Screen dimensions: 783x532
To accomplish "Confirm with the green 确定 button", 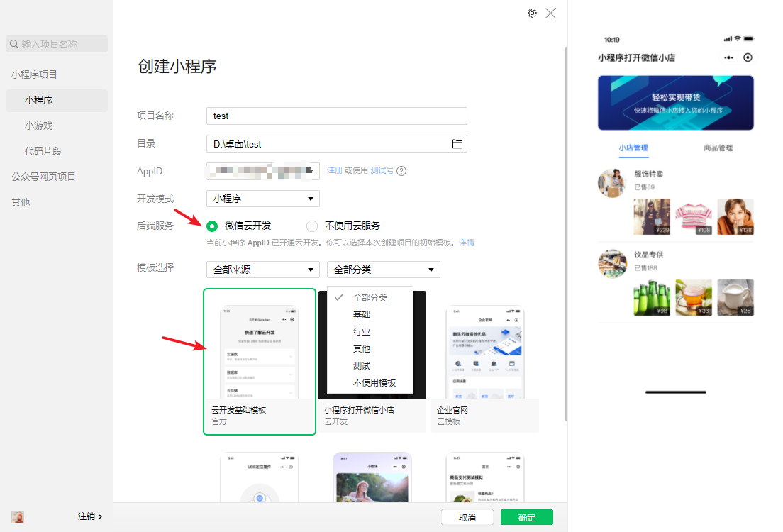I will 527,518.
